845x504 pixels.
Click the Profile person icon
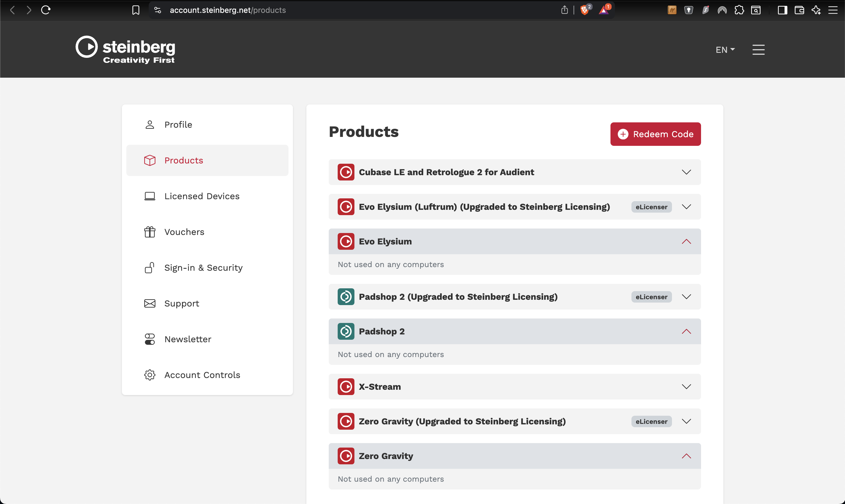point(150,125)
